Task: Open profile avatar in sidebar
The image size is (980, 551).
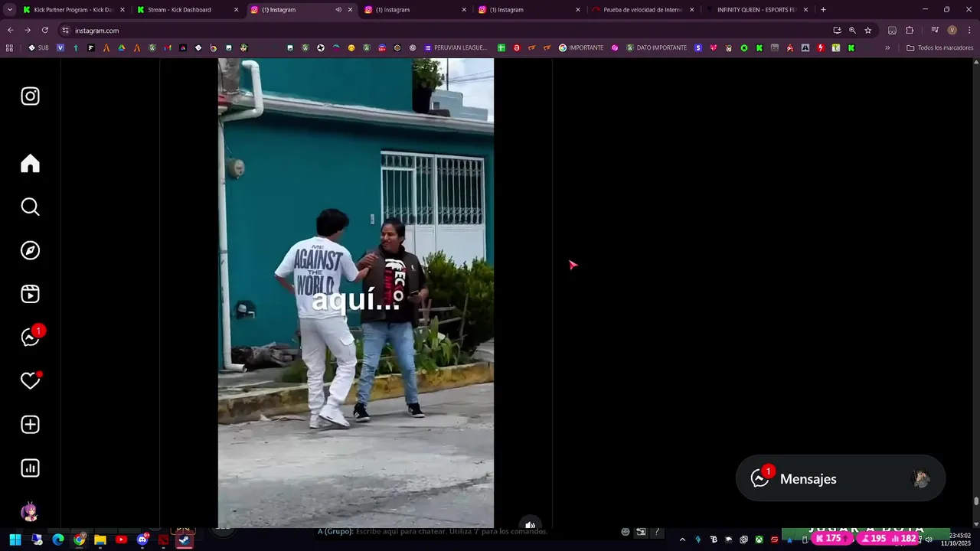Action: pos(30,512)
